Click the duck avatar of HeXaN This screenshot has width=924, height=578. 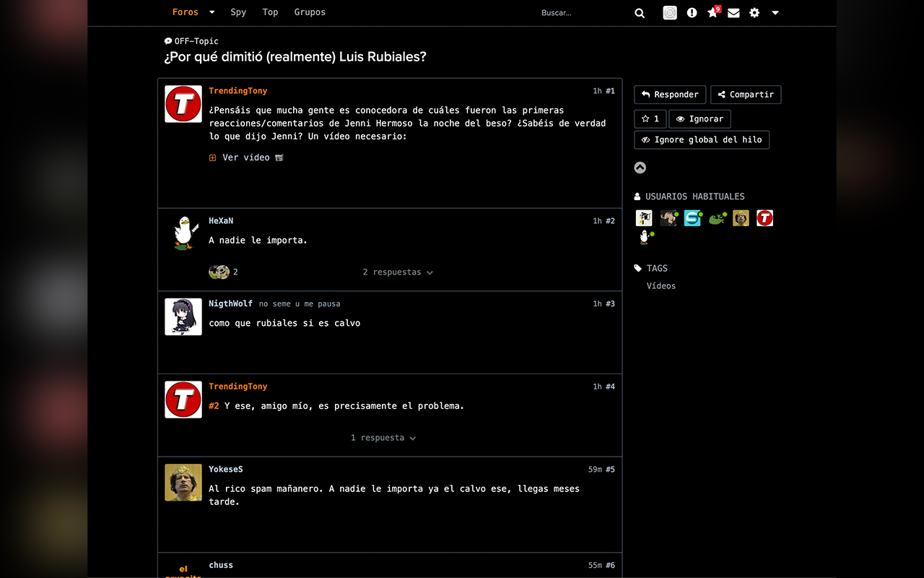tap(183, 233)
